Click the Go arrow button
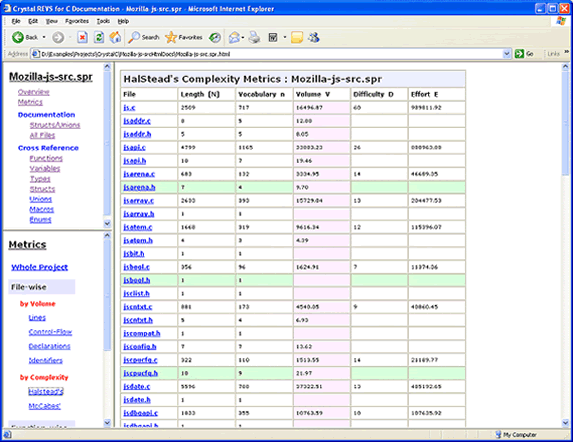The height and width of the screenshot is (442, 573). click(524, 54)
